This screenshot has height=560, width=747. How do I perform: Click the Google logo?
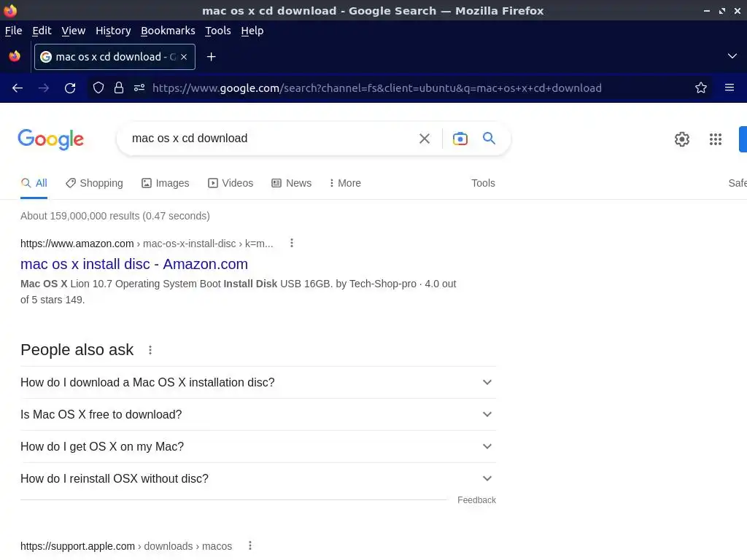coord(51,139)
